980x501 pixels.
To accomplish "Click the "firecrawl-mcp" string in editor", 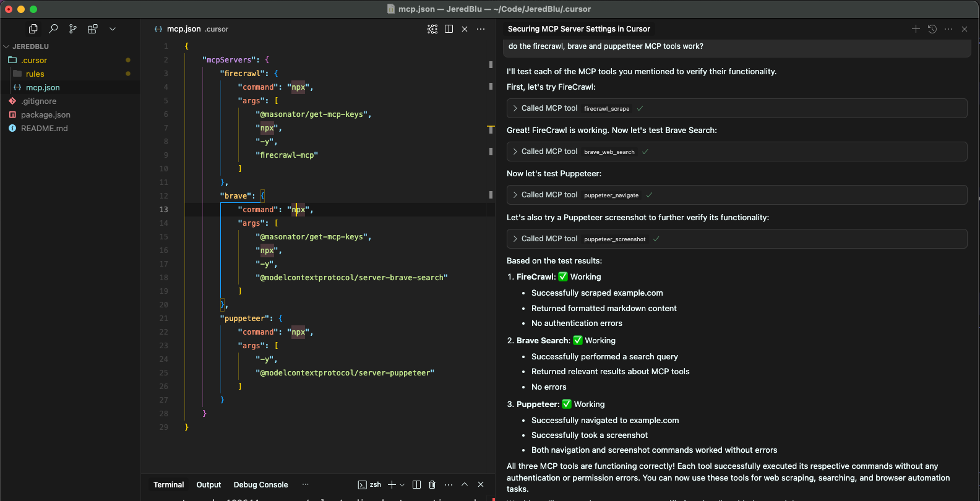I will (x=287, y=155).
